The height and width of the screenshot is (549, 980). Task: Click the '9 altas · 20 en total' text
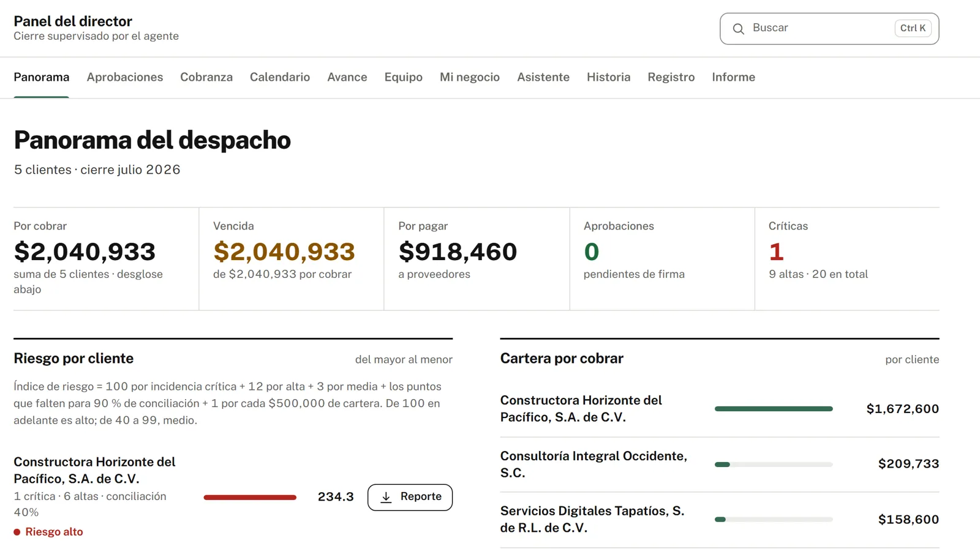pos(818,274)
